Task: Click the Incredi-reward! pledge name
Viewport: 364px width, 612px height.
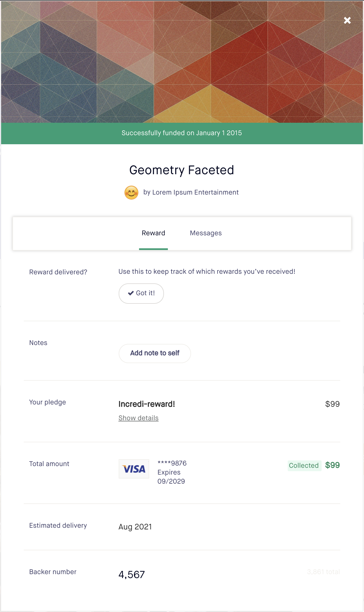Action: (147, 404)
